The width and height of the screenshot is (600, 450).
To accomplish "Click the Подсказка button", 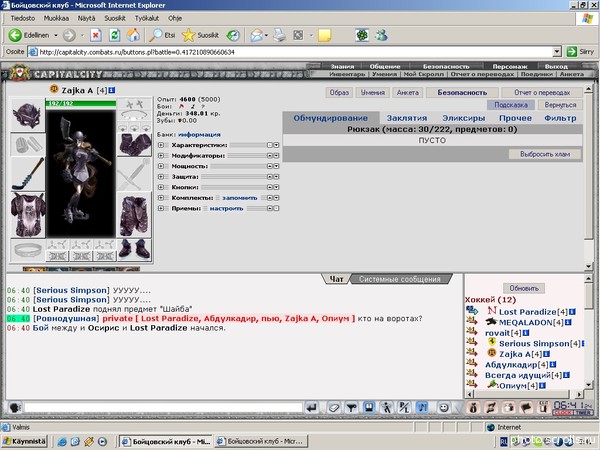I will click(511, 105).
